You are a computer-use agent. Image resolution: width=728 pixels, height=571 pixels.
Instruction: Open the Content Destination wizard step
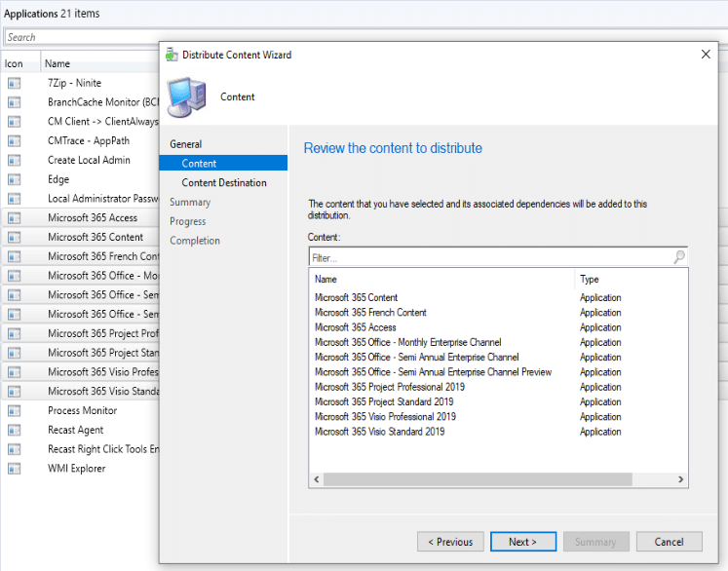point(223,183)
